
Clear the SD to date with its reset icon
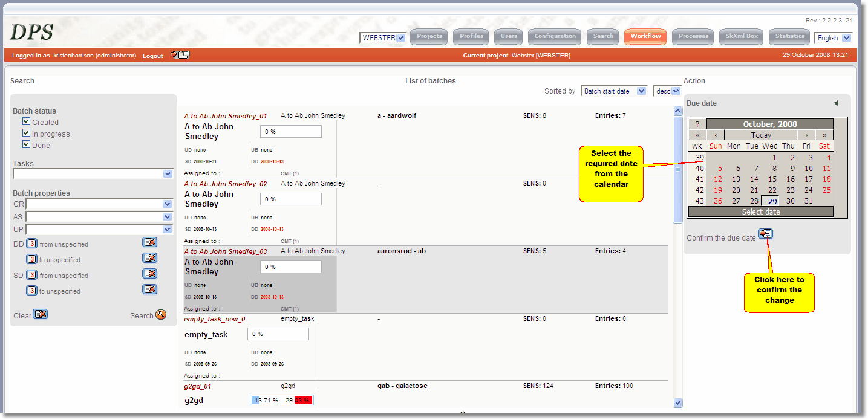point(149,289)
